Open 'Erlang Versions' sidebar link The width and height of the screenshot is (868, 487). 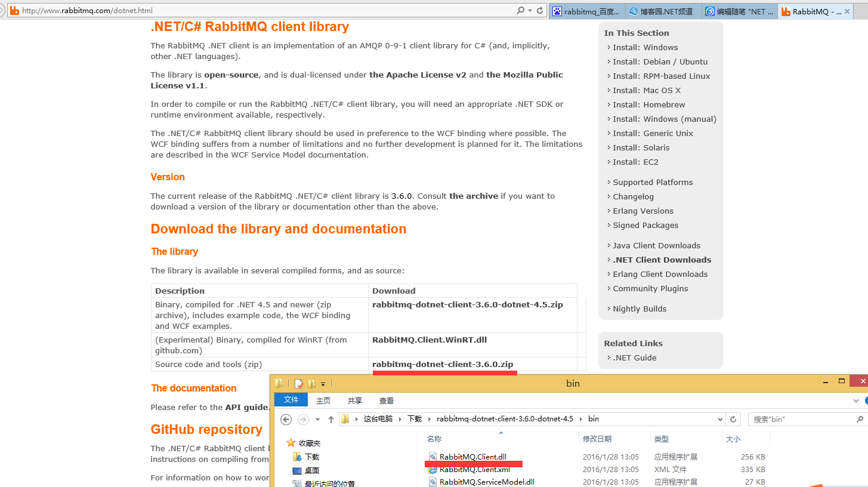[x=643, y=211]
